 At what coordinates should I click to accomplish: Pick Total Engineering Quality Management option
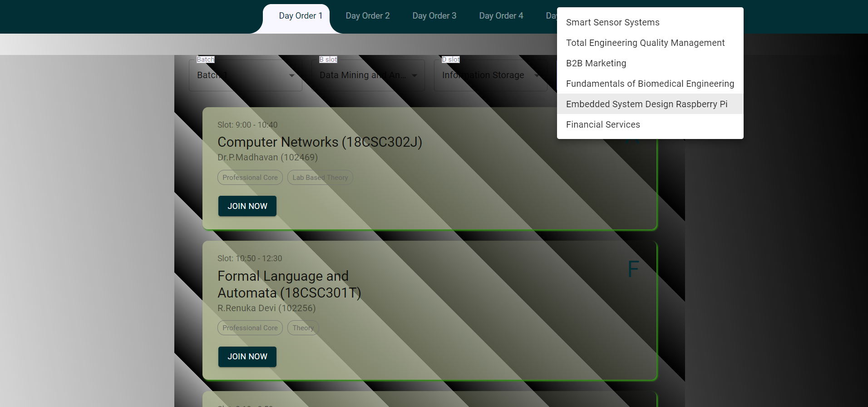[650, 43]
